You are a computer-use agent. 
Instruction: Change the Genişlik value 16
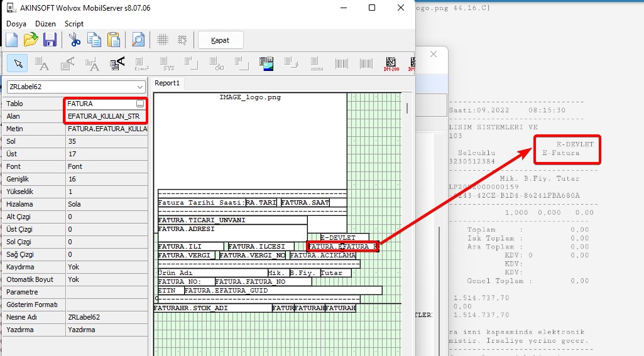[x=107, y=179]
